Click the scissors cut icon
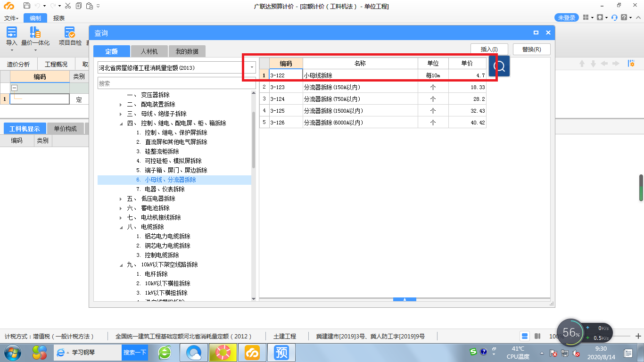 (x=68, y=6)
